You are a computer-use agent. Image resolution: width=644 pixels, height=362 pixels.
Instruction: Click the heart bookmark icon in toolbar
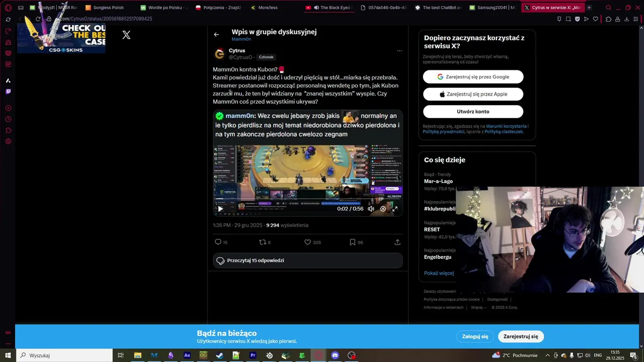[x=596, y=19]
